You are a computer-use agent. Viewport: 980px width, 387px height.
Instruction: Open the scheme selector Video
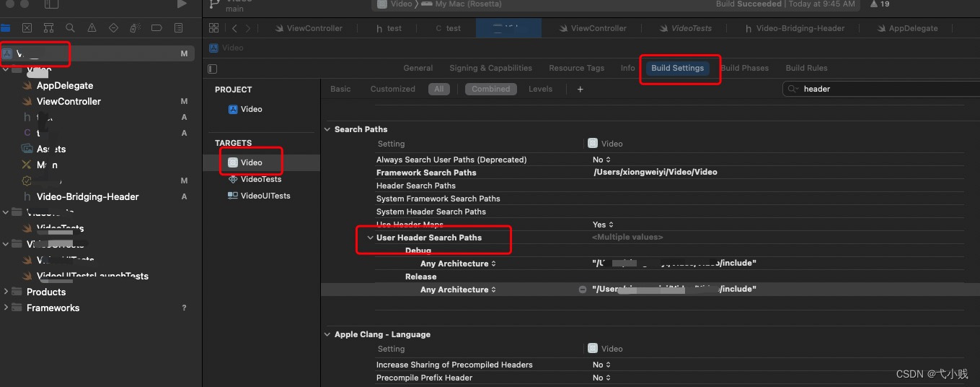[x=395, y=4]
